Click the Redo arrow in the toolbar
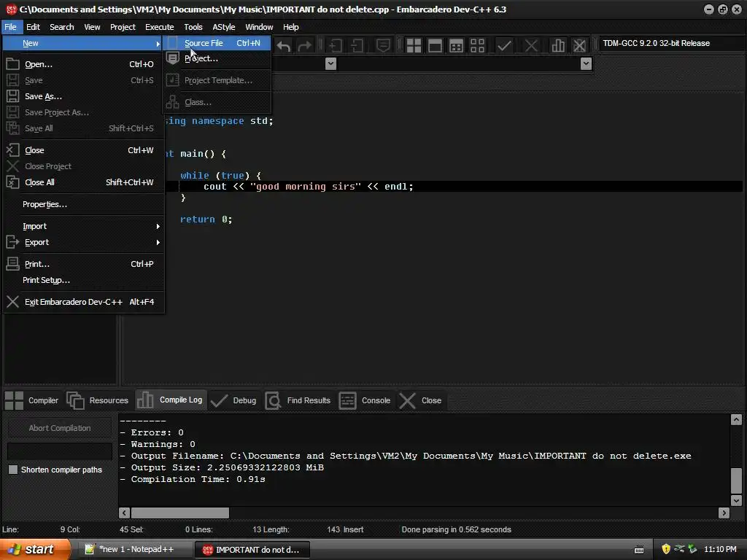 tap(304, 46)
